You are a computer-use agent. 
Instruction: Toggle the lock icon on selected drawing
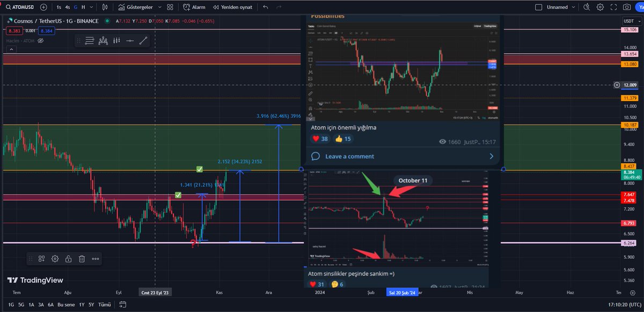[69, 259]
